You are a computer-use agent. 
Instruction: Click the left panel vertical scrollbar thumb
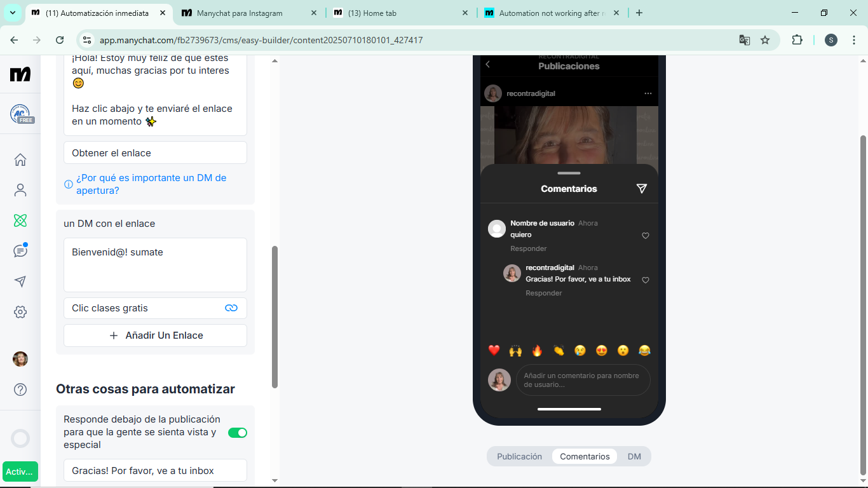tap(275, 317)
